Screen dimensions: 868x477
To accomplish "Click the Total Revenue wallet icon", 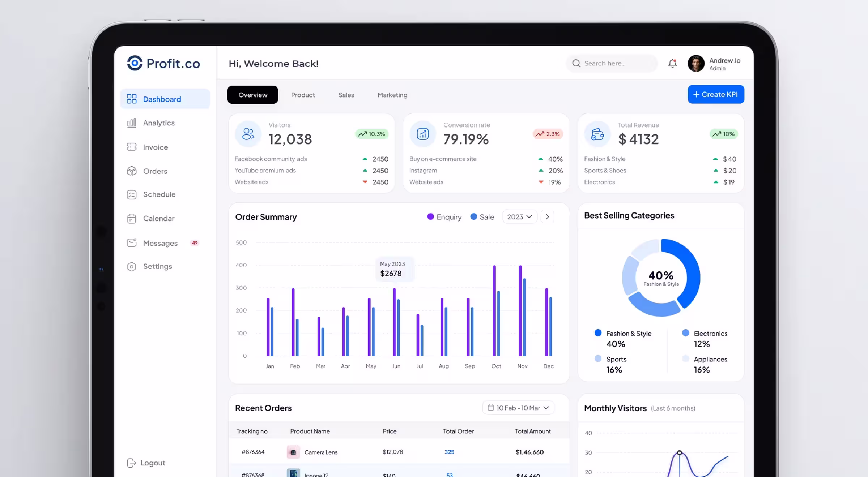I will 597,134.
